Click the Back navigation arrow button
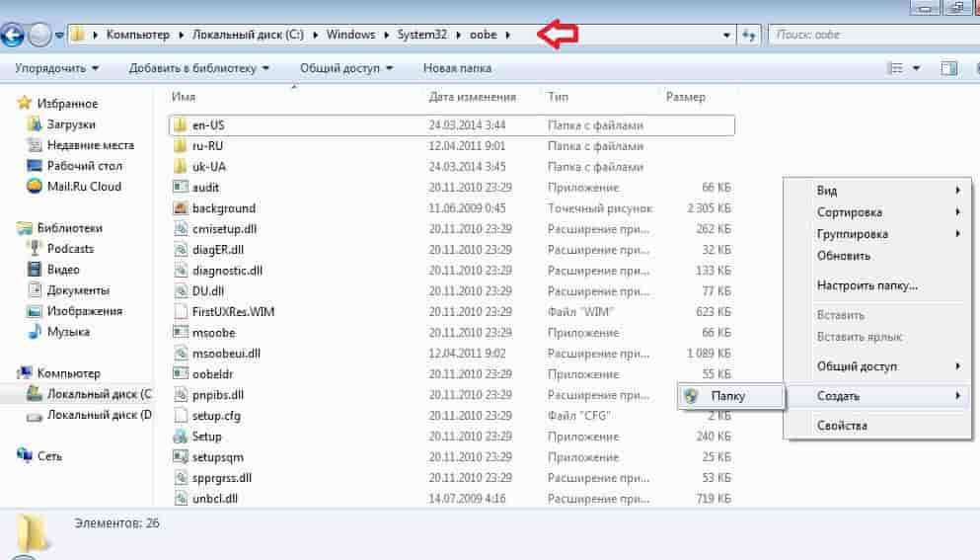Image resolution: width=980 pixels, height=560 pixels. coord(13,36)
